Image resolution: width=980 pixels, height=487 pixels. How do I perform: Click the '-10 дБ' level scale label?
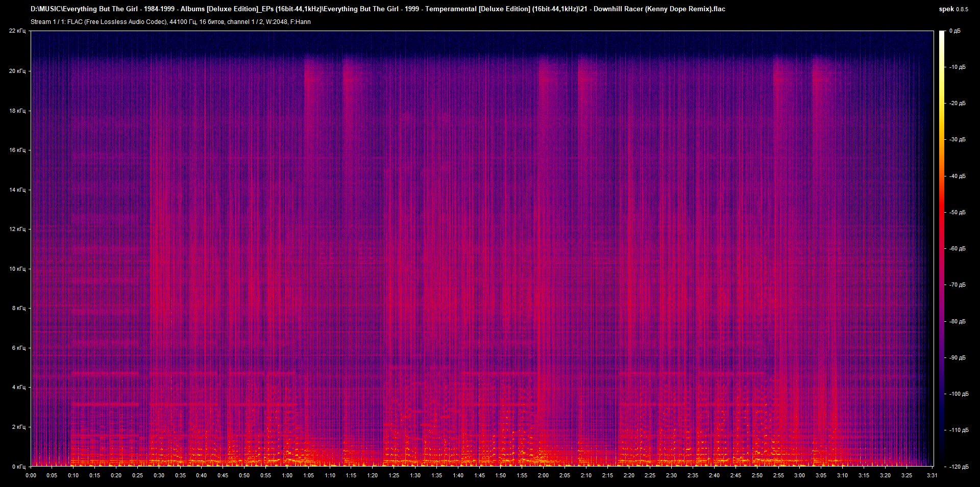pos(957,67)
